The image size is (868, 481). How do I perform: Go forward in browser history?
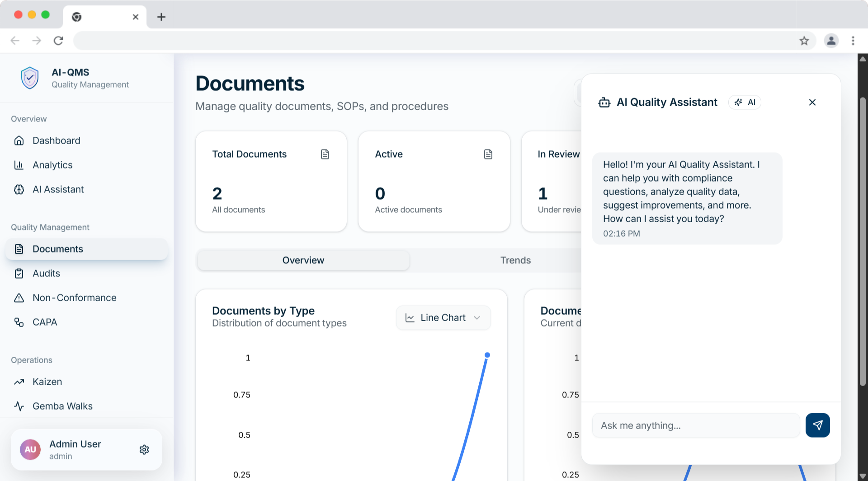coord(37,41)
